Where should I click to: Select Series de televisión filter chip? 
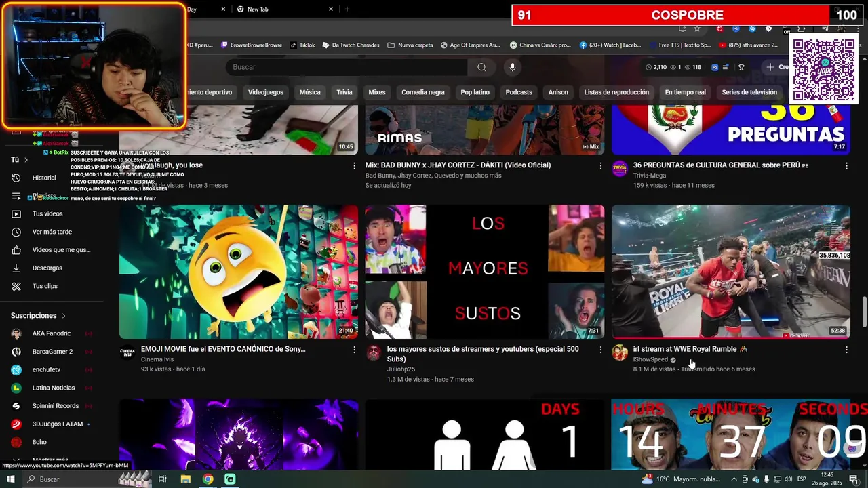(x=749, y=92)
